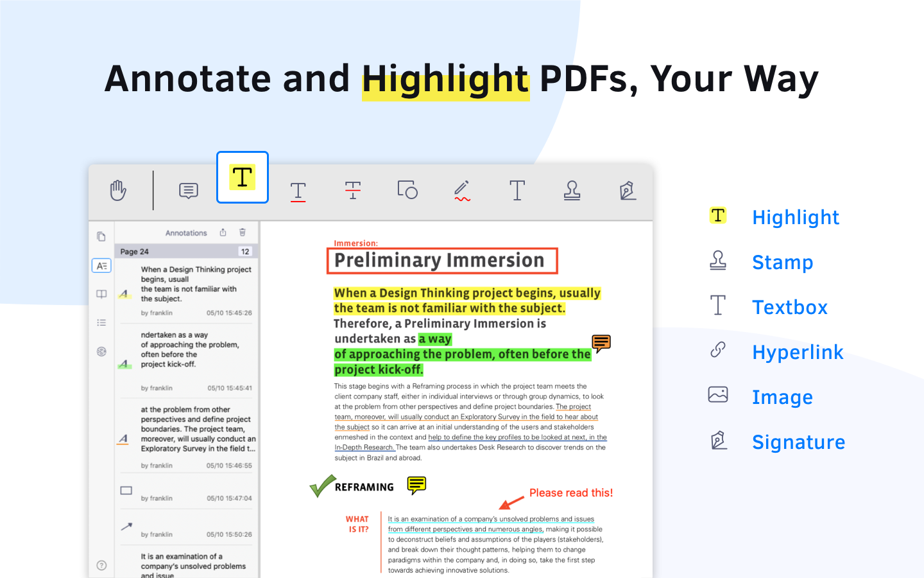Viewport: 924px width, 578px height.
Task: Select the Textbox tool in the toolbar
Action: click(517, 190)
